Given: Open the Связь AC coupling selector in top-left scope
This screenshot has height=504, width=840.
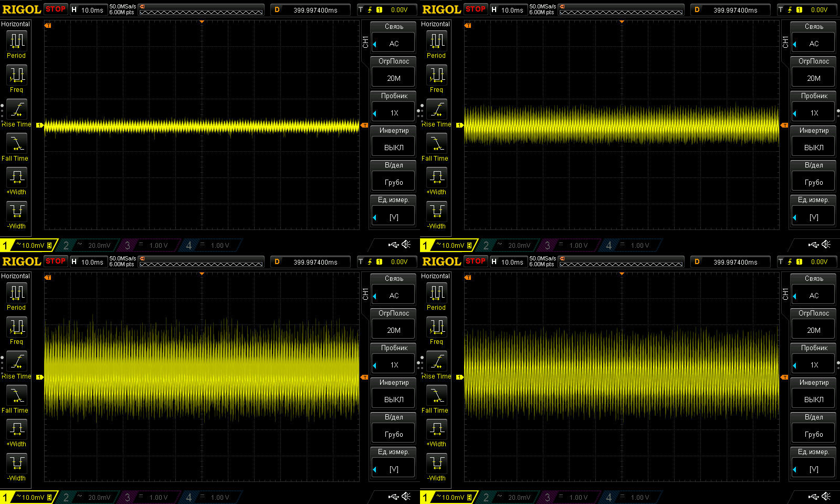Looking at the screenshot, I should point(394,44).
